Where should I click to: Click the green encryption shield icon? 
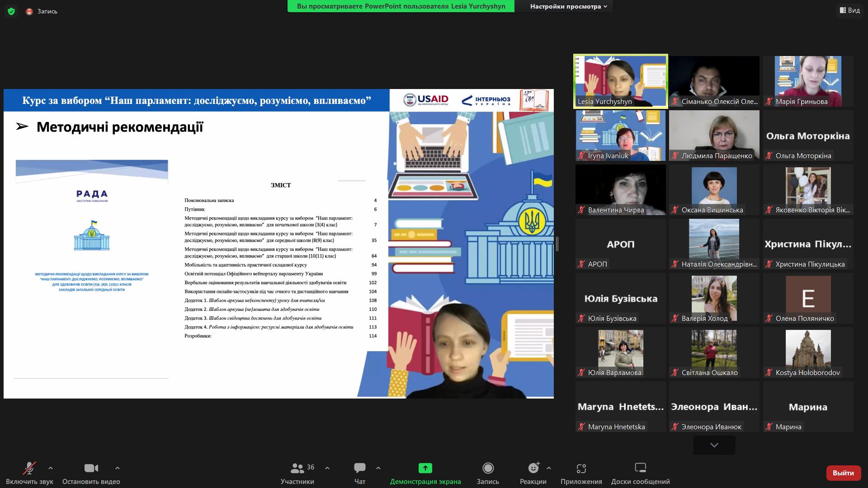pyautogui.click(x=11, y=11)
